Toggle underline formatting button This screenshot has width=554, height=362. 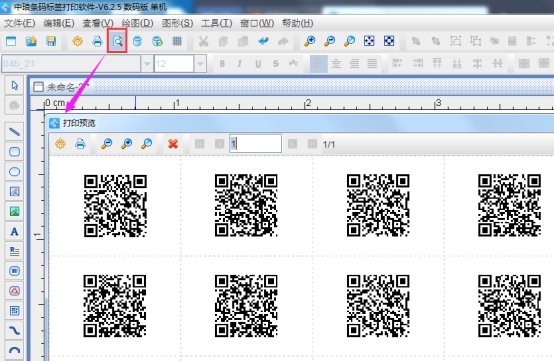coord(258,64)
